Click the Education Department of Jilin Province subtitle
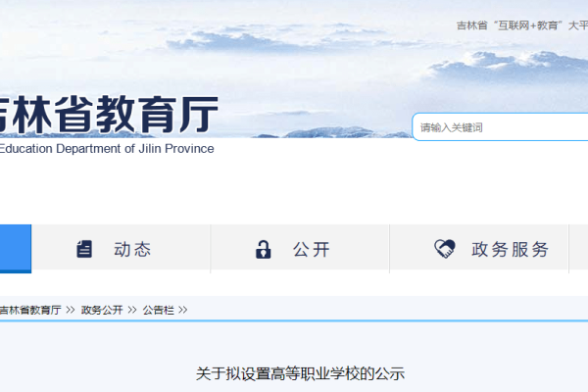Viewport: 588px width, 392px height. tap(107, 149)
